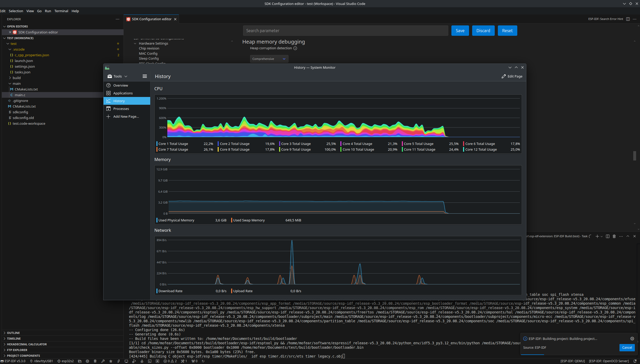Open ESP-IDF terminal icon in status bar
The height and width of the screenshot is (364, 640).
[150, 361]
